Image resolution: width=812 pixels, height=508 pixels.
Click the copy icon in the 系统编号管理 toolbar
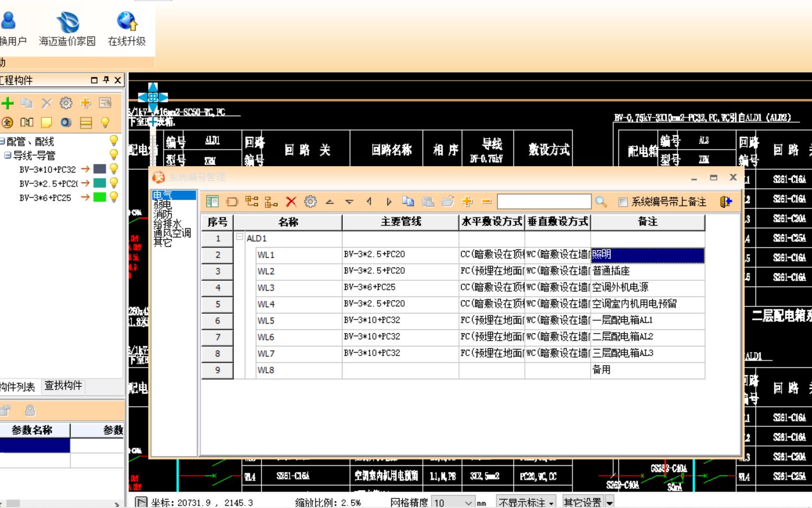tap(409, 201)
